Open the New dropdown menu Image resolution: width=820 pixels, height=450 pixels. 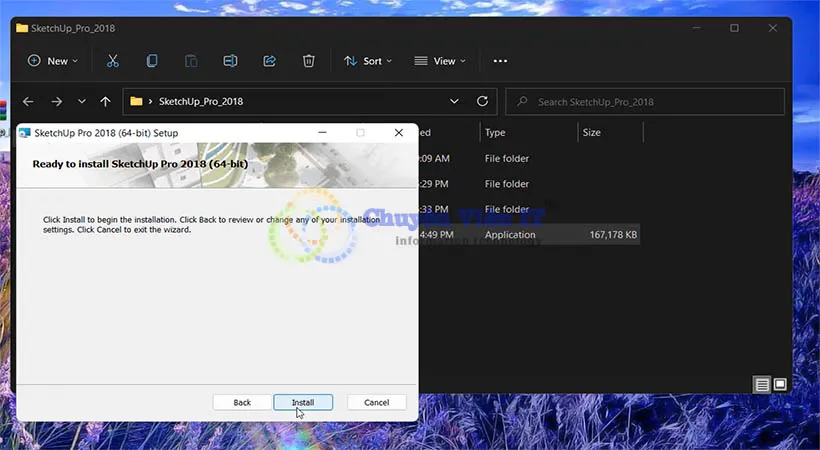coord(49,61)
